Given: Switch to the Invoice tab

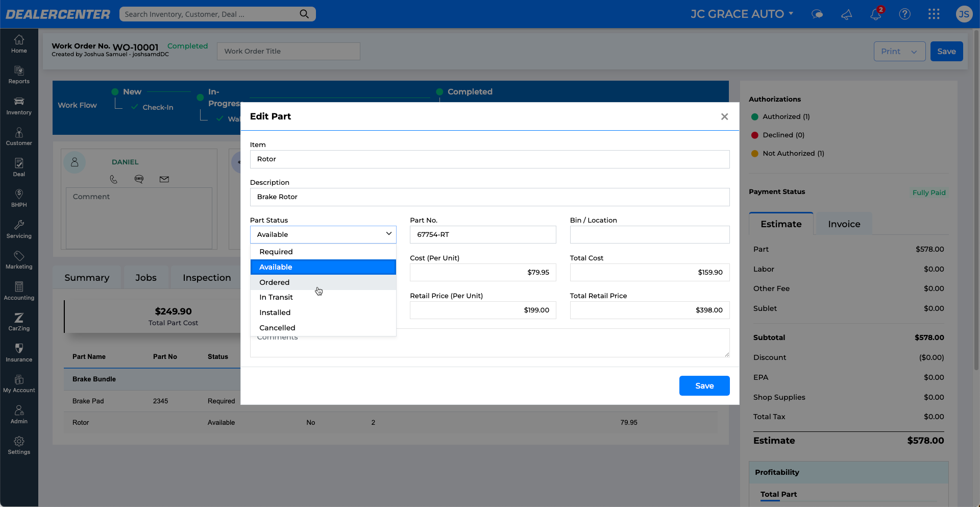Looking at the screenshot, I should coord(844,224).
